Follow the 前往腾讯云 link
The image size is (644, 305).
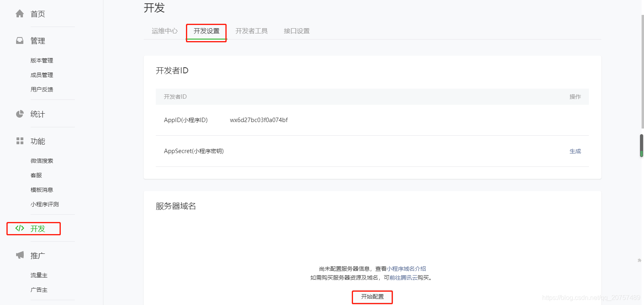click(x=403, y=278)
